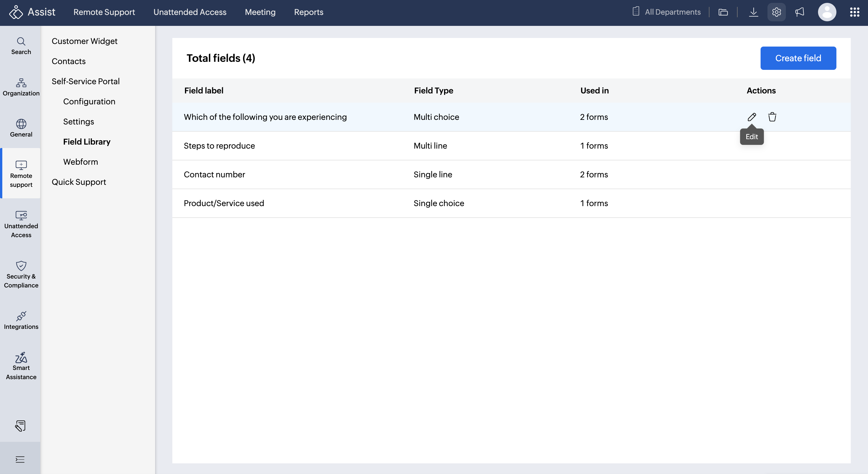The image size is (868, 474).
Task: Open the Organization settings section
Action: point(21,87)
